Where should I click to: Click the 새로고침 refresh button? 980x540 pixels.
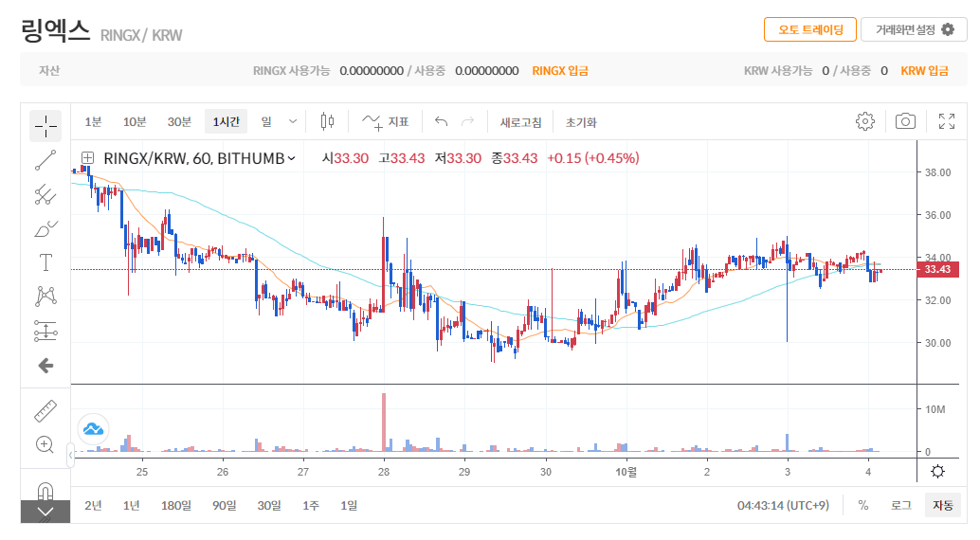520,122
